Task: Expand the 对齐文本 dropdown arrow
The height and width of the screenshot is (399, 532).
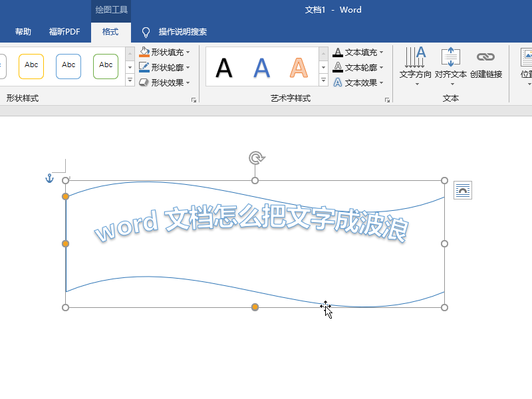Action: pos(452,84)
